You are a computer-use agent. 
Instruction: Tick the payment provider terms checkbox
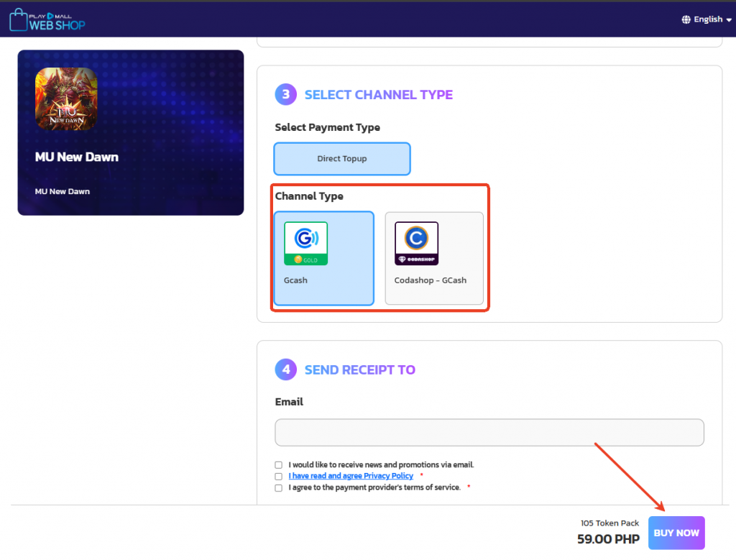pos(278,487)
